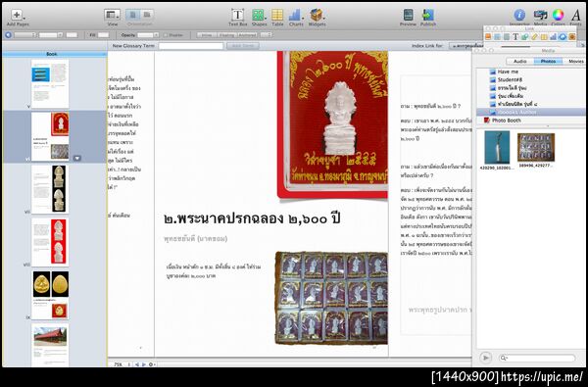Select page thumbnail with gold coins
Viewport: 588px width, 387px height.
[50, 295]
